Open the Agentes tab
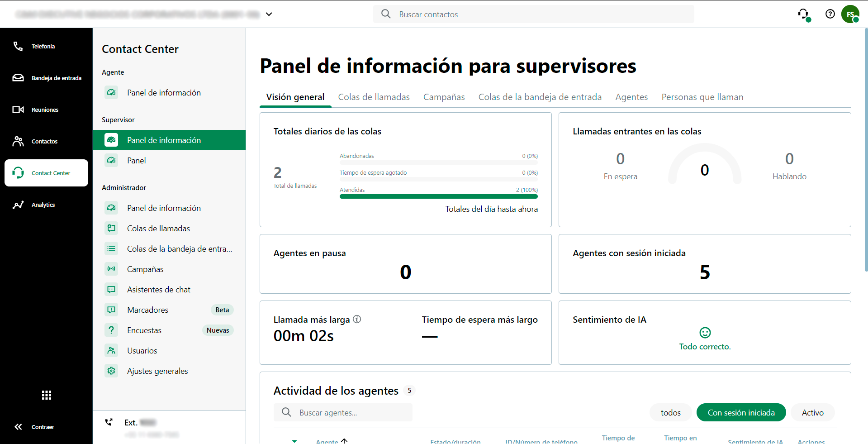This screenshot has width=868, height=444. [631, 97]
